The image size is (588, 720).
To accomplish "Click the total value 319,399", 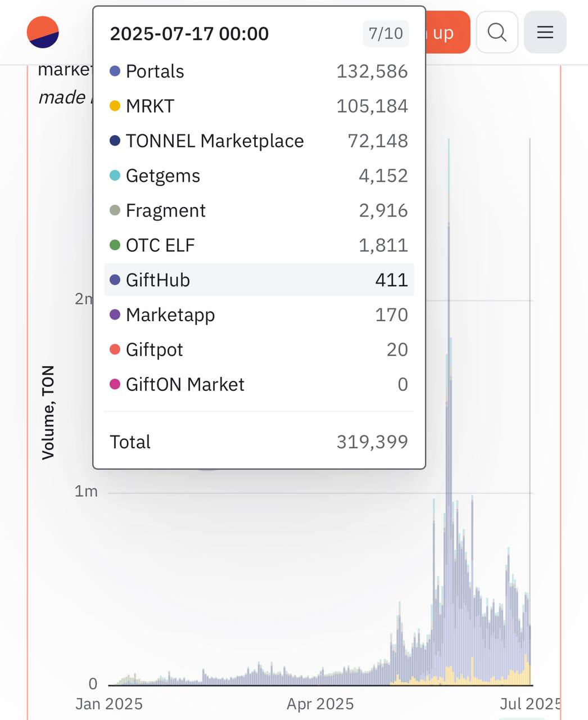I will (x=372, y=442).
